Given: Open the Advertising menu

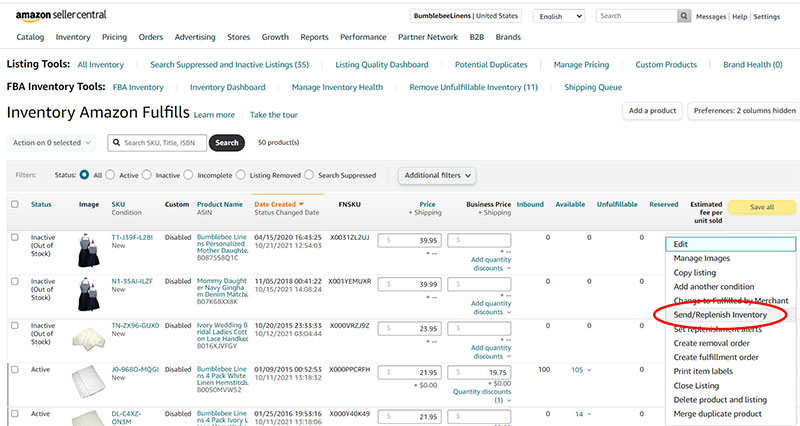Looking at the screenshot, I should [195, 37].
